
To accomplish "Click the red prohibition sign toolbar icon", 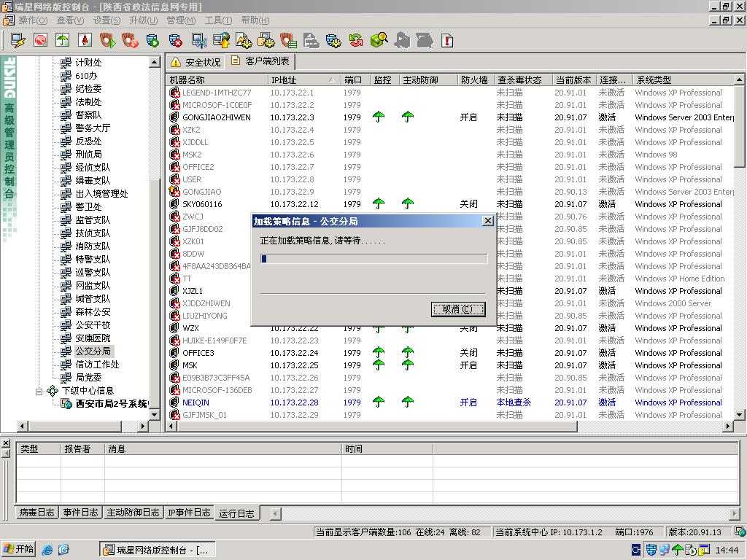I will (x=40, y=40).
